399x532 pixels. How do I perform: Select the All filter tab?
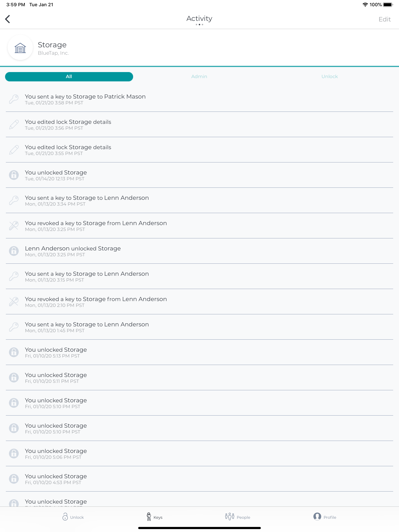click(x=69, y=77)
